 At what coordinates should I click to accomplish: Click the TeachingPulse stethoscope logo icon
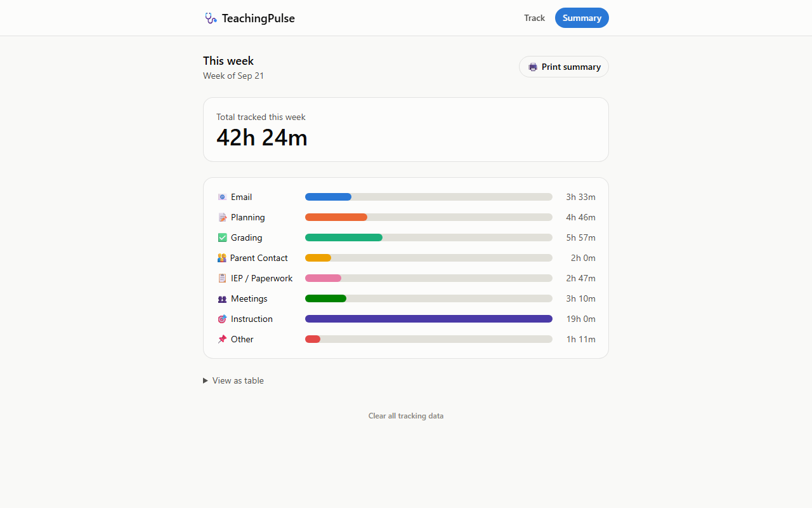[x=211, y=18]
